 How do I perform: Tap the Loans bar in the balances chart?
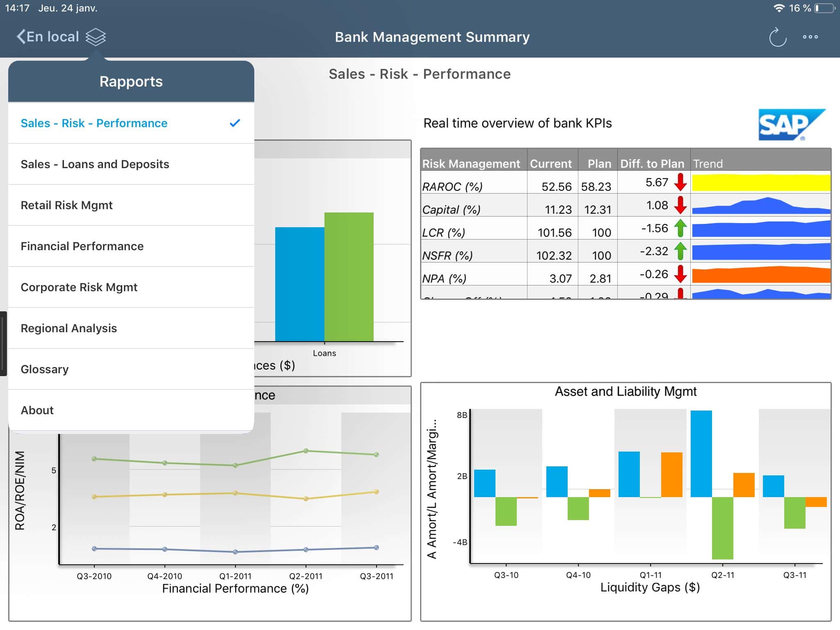(x=324, y=283)
